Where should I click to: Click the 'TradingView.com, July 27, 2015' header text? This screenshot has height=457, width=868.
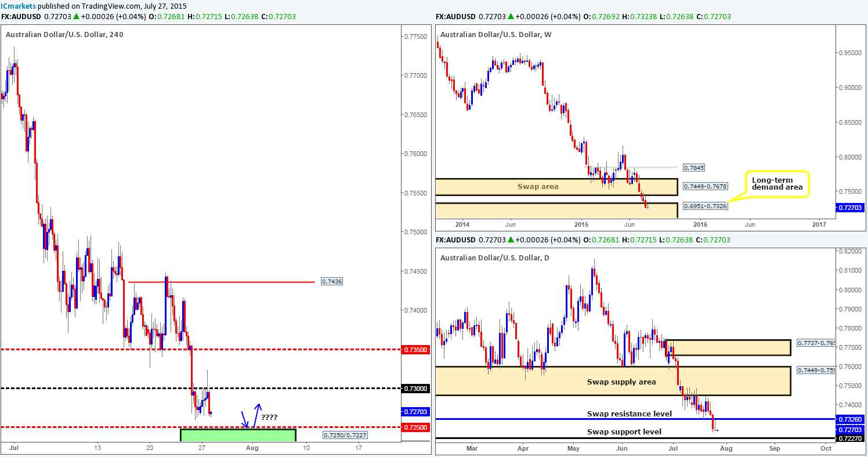134,5
